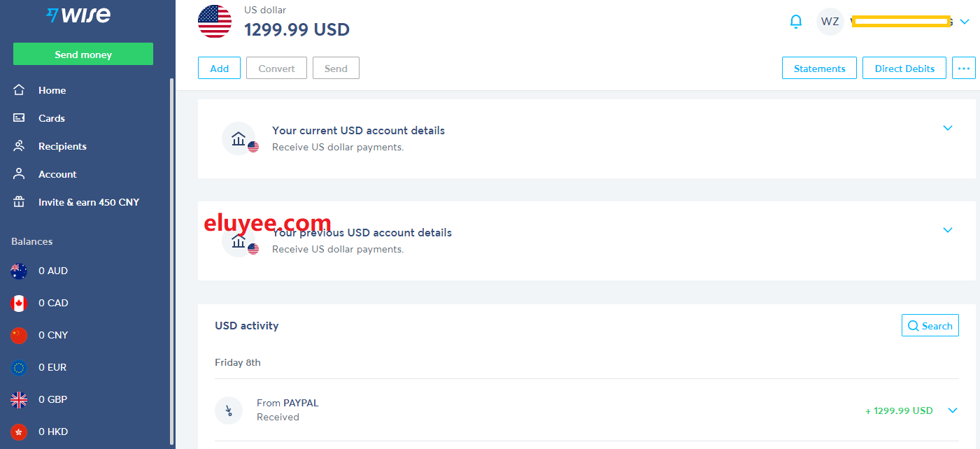Open the three-dots more options button
980x449 pixels.
964,69
